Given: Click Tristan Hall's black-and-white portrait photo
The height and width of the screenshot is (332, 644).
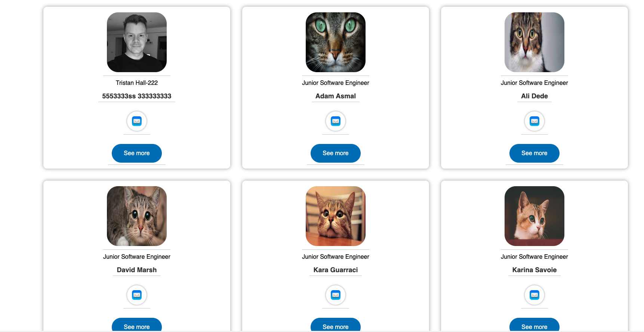Looking at the screenshot, I should (137, 42).
